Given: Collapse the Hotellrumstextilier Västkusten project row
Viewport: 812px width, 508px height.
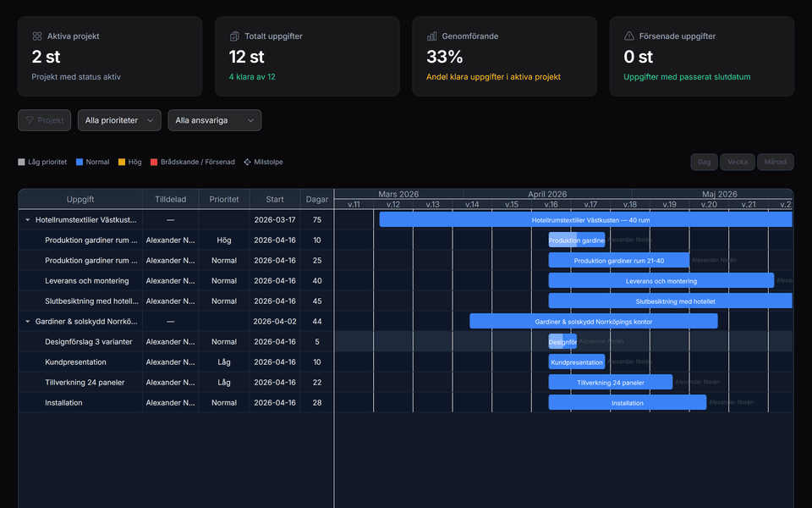Looking at the screenshot, I should (26, 219).
